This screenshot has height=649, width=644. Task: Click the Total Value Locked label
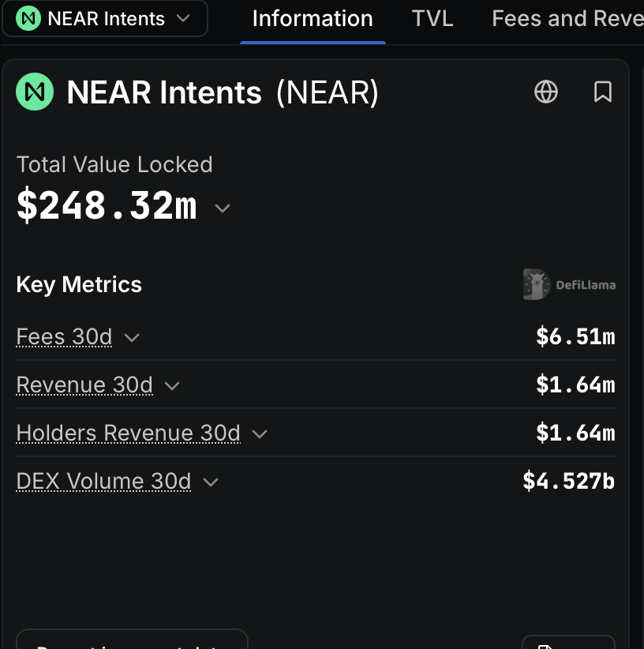[x=114, y=165]
